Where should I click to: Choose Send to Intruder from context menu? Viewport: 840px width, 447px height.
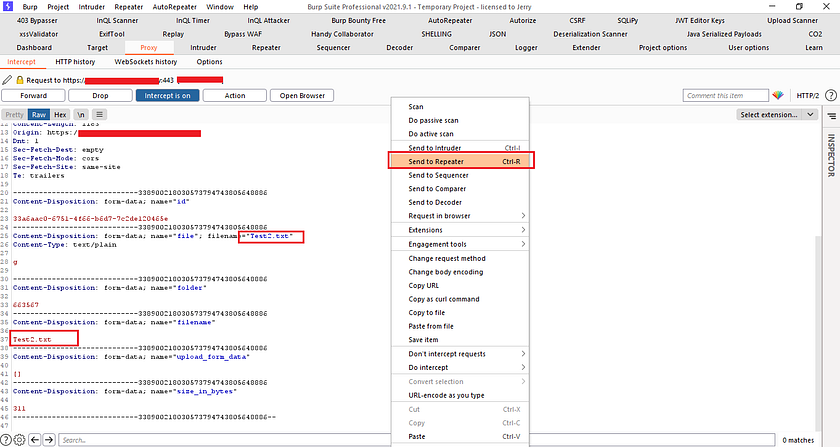[x=460, y=148]
